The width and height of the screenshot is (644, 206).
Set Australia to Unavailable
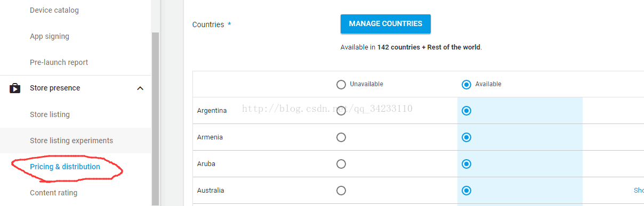point(341,191)
